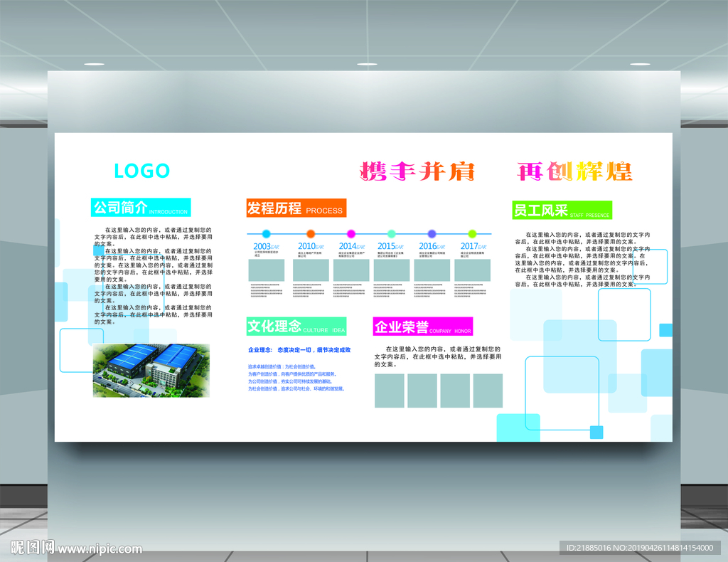Select the 公司简介 INTRODUCTION cyan header
The image size is (728, 562).
coord(141,207)
